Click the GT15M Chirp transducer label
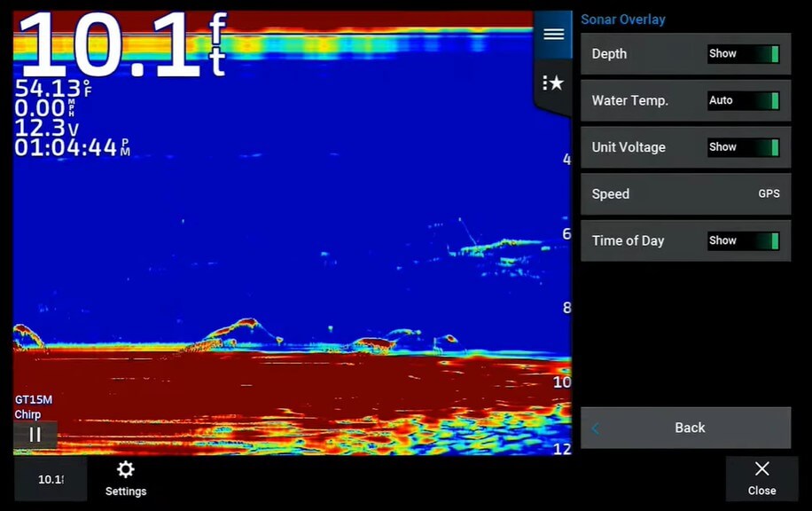The height and width of the screenshot is (511, 812). pyautogui.click(x=33, y=407)
